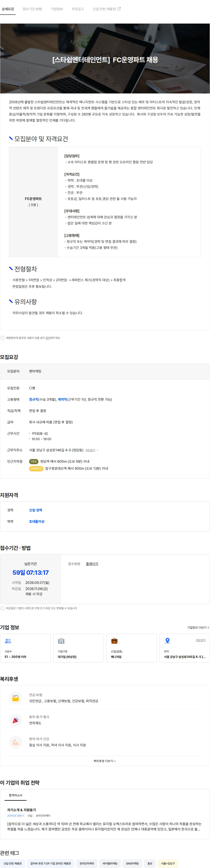Click 잡아바 추천 TOP 기업 온라인 채용관 tag
The image size is (210, 868).
pos(51,864)
